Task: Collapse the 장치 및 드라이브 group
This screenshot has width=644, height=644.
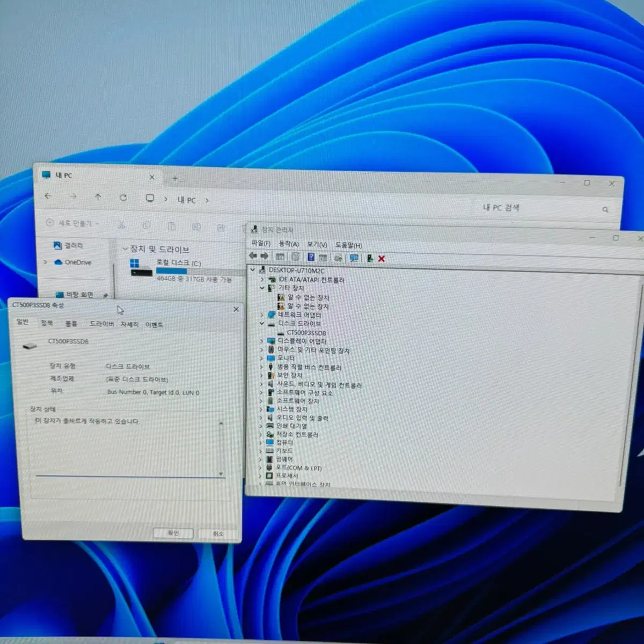Action: point(125,248)
